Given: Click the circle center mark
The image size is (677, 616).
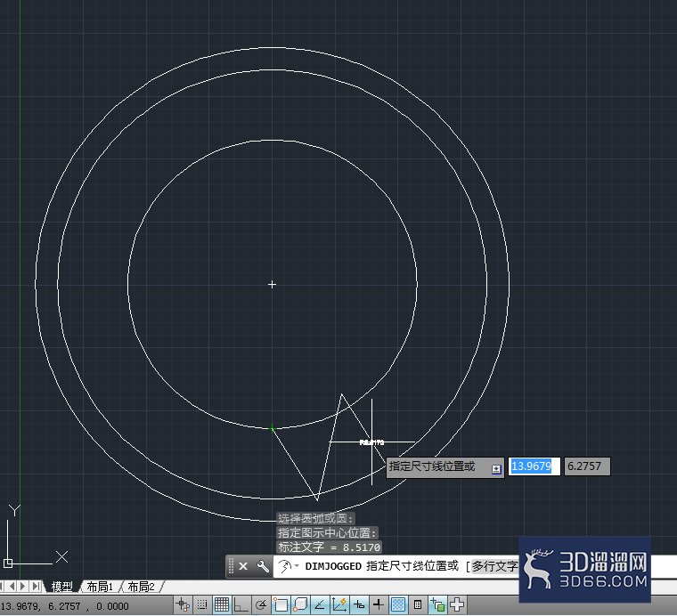Looking at the screenshot, I should click(272, 284).
